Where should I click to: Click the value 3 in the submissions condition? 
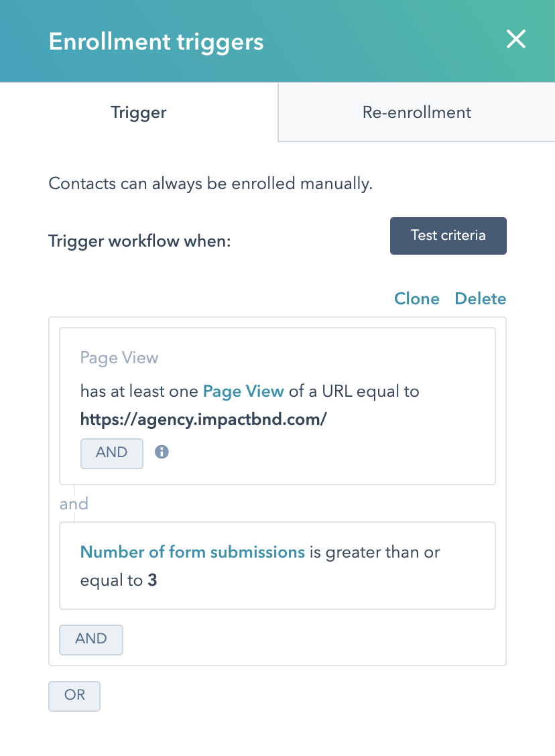pyautogui.click(x=150, y=580)
